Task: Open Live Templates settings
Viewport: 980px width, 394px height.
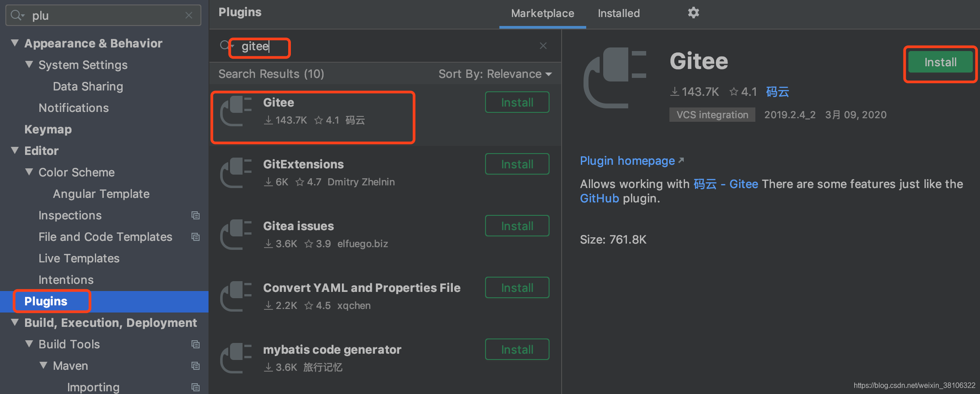Action: point(79,258)
